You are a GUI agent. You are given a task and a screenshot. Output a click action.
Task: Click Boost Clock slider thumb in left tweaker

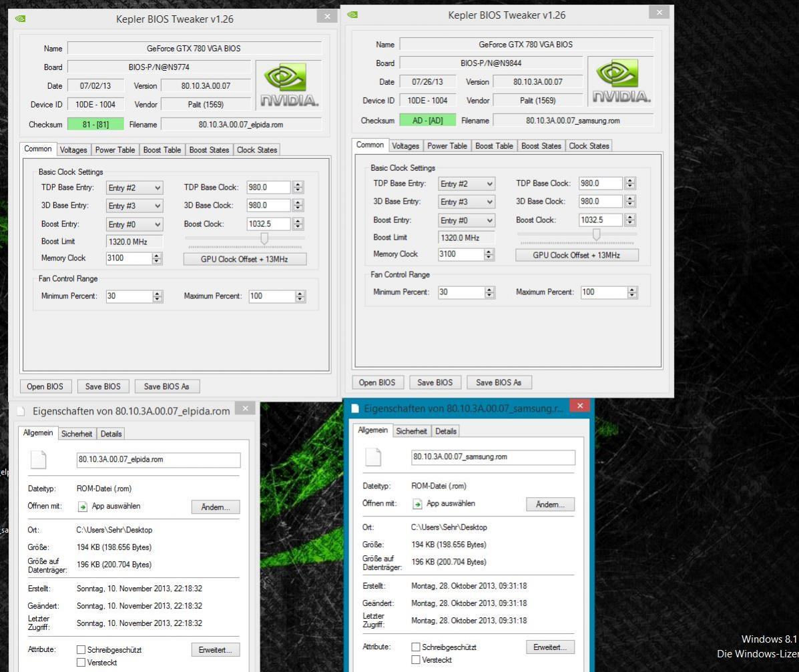[x=264, y=238]
